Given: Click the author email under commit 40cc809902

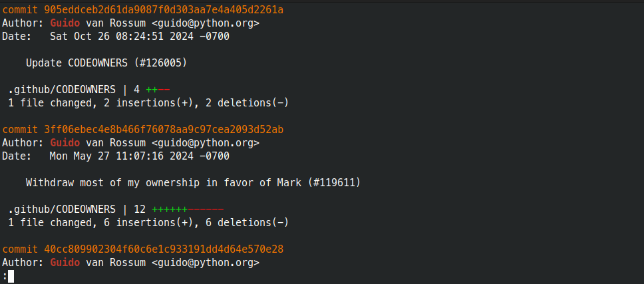Looking at the screenshot, I should click(x=206, y=262).
